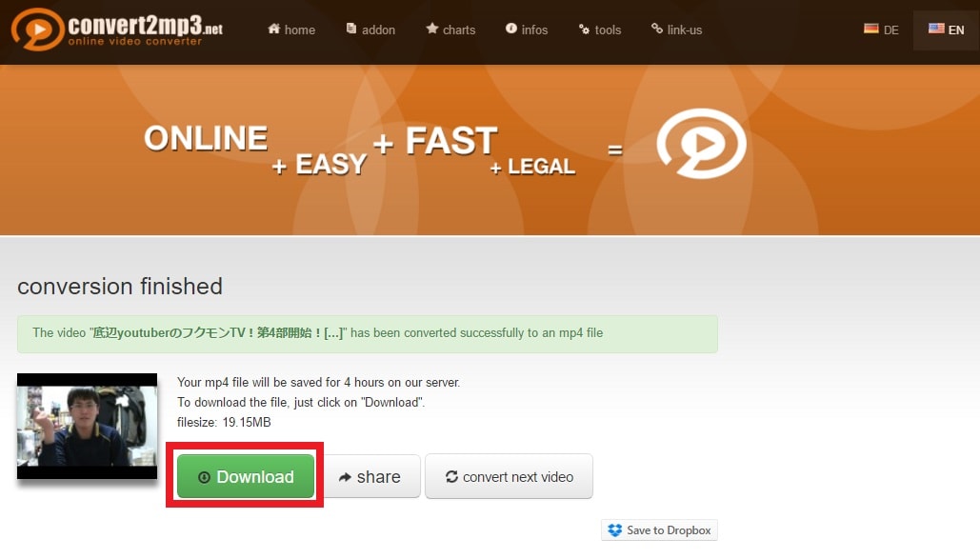This screenshot has width=980, height=559.
Task: Open the link-us menu item
Action: [677, 30]
